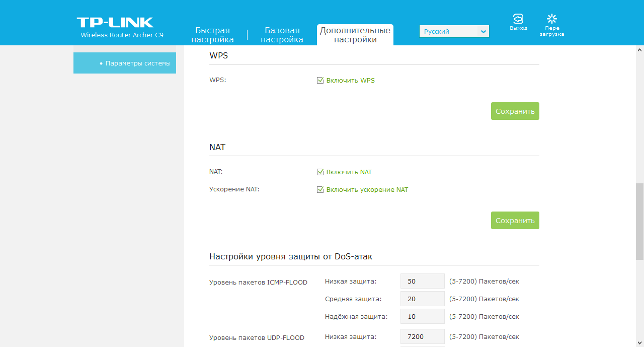Switch to the Базовая настройка tab
The width and height of the screenshot is (644, 347).
[282, 35]
